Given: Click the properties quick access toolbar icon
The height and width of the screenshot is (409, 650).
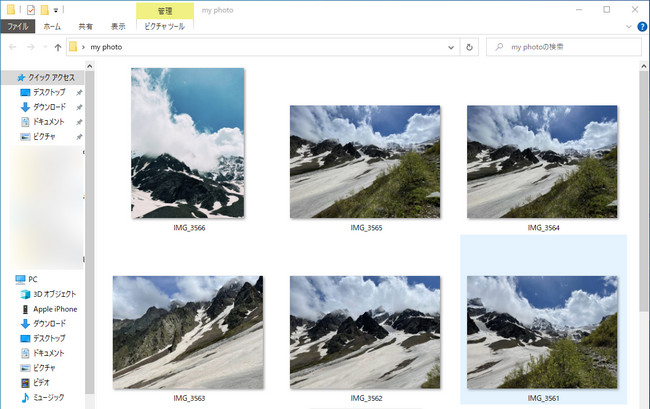Looking at the screenshot, I should pyautogui.click(x=31, y=10).
